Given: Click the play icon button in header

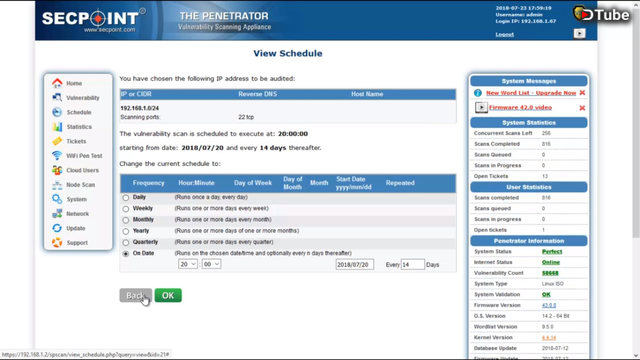Looking at the screenshot, I should click(x=579, y=33).
